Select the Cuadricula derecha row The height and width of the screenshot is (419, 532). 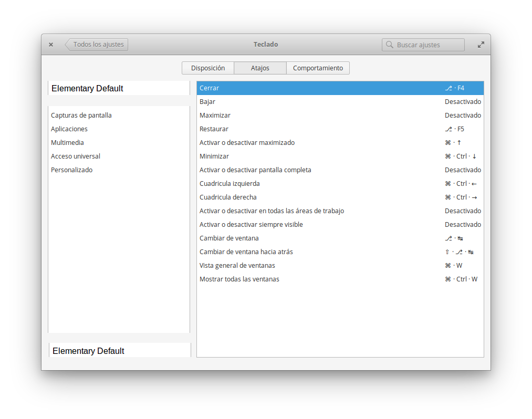point(340,197)
